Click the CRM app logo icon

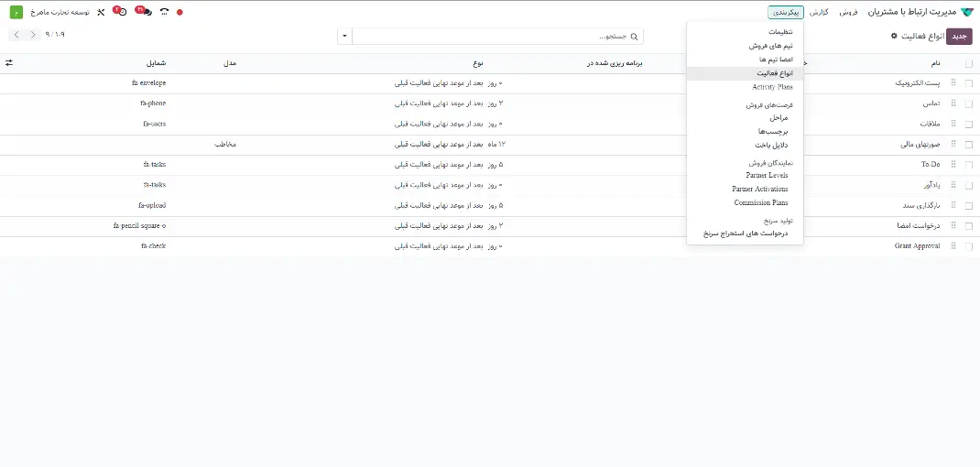[x=967, y=12]
